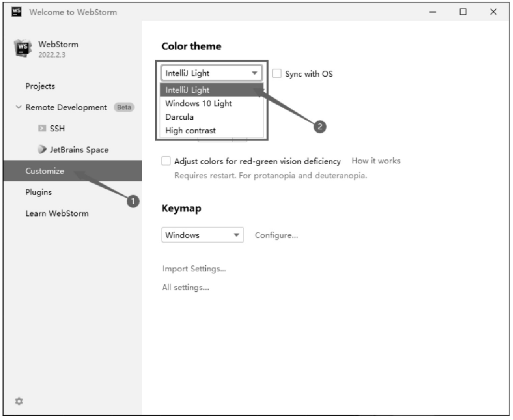Click the WebStorm logo in the sidebar

point(22,48)
